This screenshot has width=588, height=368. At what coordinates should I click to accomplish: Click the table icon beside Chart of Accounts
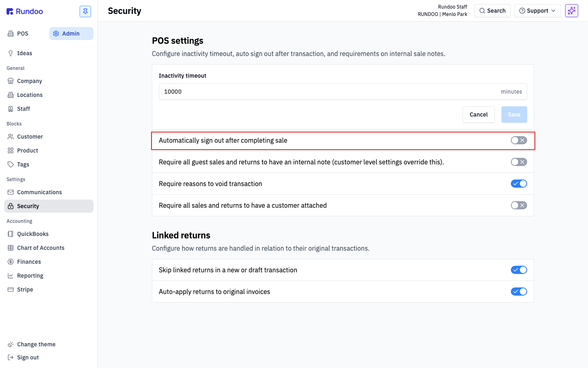pyautogui.click(x=11, y=248)
